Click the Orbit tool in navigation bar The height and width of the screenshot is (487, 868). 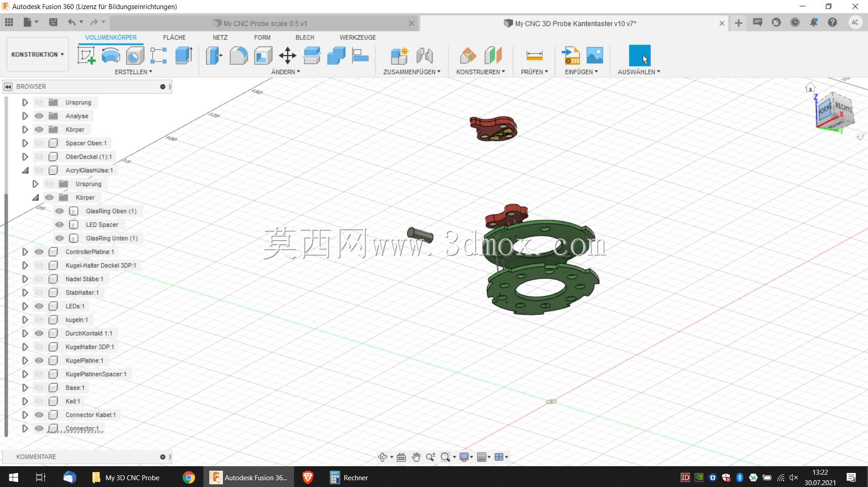[x=383, y=457]
